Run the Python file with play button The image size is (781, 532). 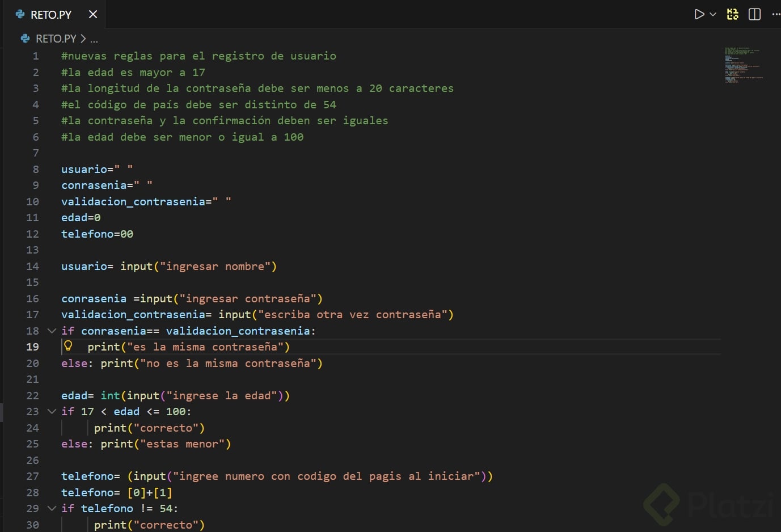click(699, 14)
